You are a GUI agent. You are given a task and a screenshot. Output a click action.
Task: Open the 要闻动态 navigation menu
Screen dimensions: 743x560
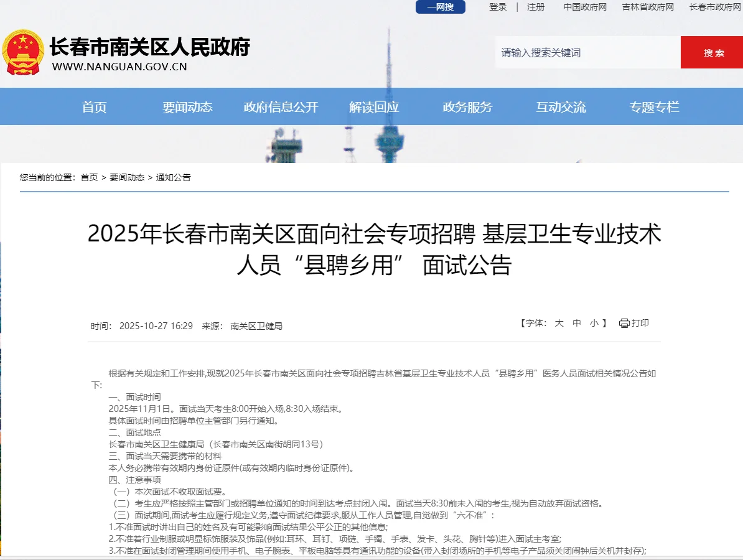coord(187,106)
